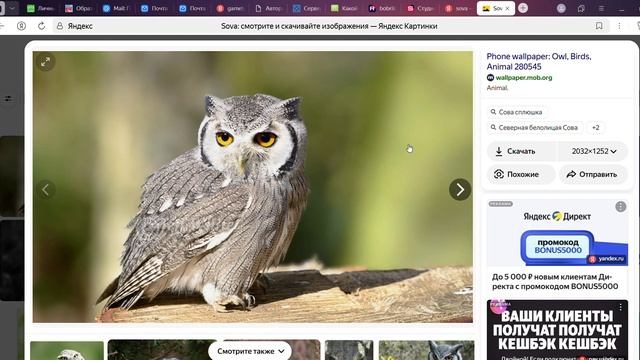Viewport: 640px width, 360px height.
Task: Open the page options three dots
Action: click(x=619, y=26)
